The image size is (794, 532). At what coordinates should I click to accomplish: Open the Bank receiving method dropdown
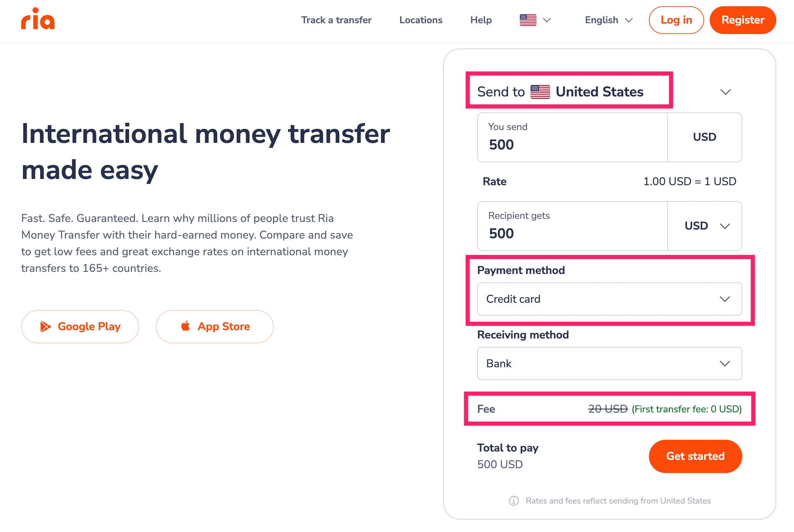[609, 363]
